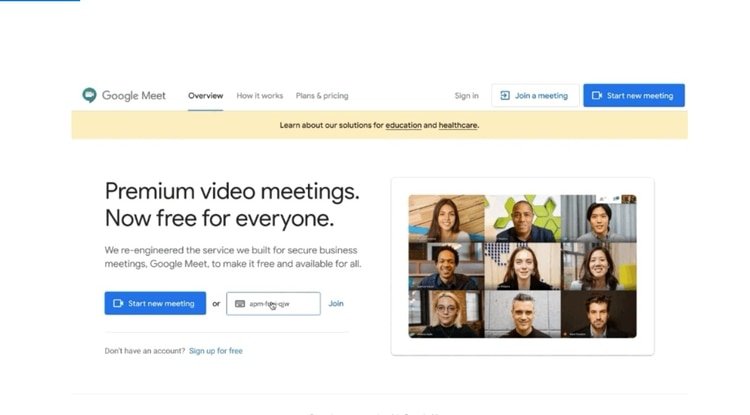Image resolution: width=750 pixels, height=415 pixels.
Task: Click the Premium video meetings headline
Action: click(x=232, y=205)
